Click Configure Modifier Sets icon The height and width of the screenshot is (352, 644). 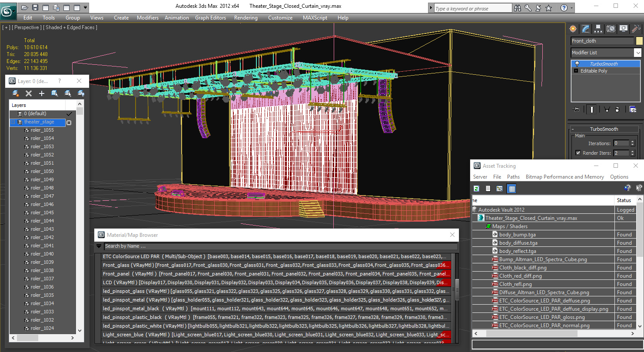pyautogui.click(x=633, y=110)
